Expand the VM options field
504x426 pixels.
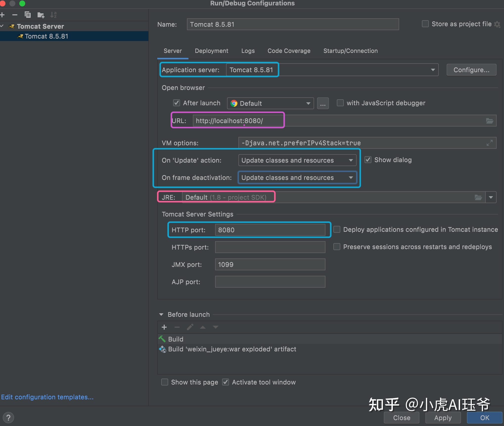coord(489,143)
